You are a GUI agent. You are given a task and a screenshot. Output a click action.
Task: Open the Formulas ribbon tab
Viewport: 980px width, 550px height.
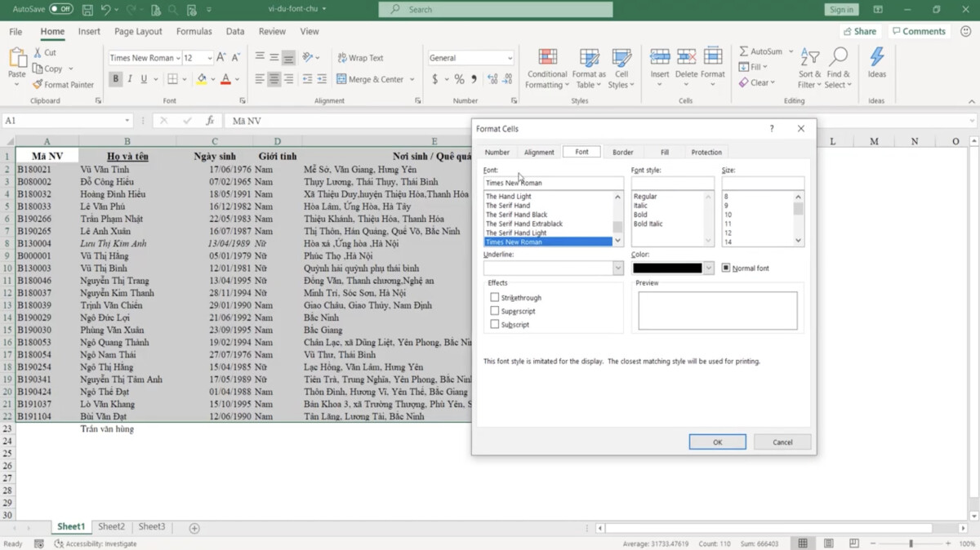(194, 31)
